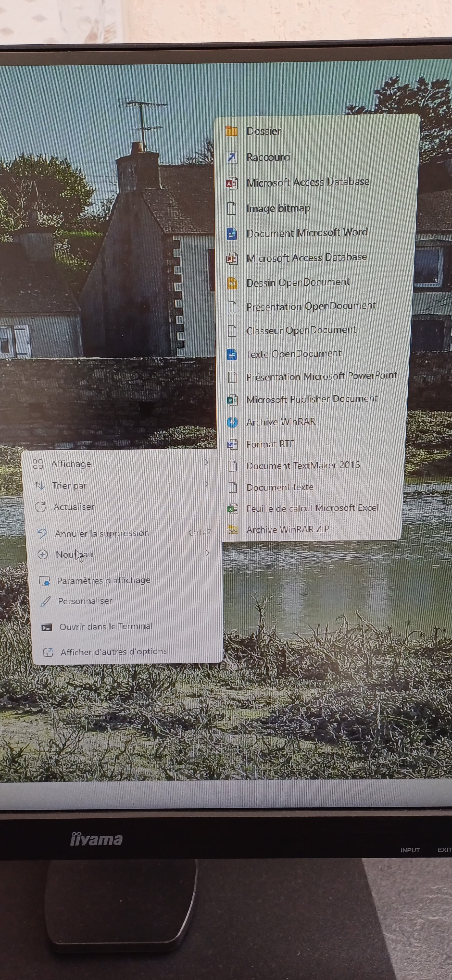This screenshot has width=452, height=980.
Task: Click the page icon beside Document TextMaker 2016
Action: pyautogui.click(x=232, y=466)
